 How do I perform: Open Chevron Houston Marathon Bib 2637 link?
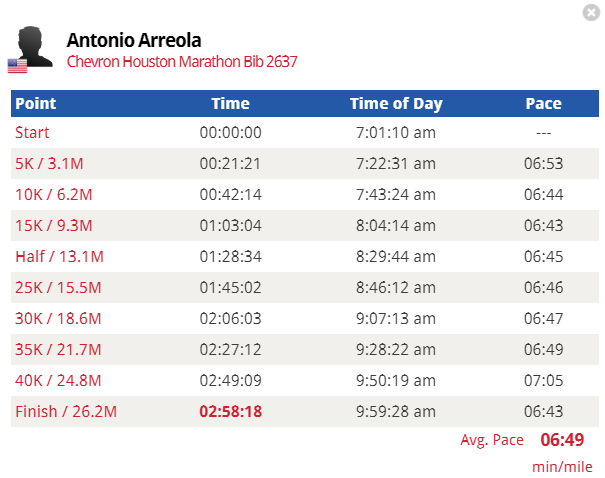point(182,61)
